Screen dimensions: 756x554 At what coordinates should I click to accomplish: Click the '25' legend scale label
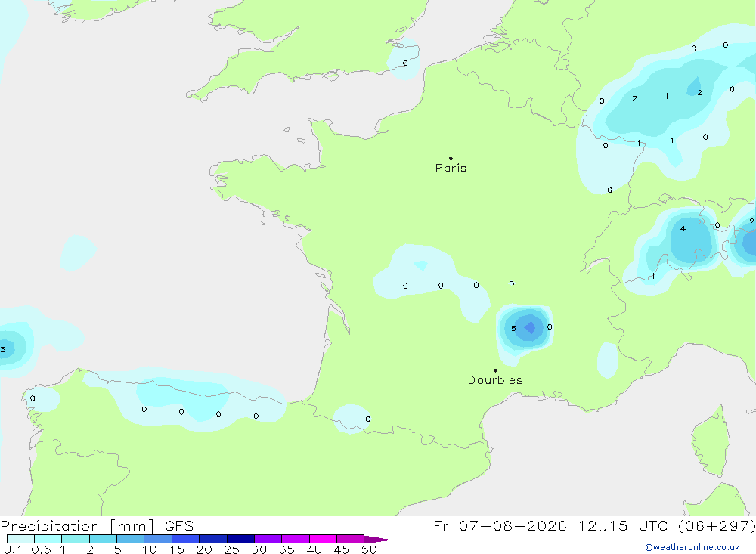[232, 549]
